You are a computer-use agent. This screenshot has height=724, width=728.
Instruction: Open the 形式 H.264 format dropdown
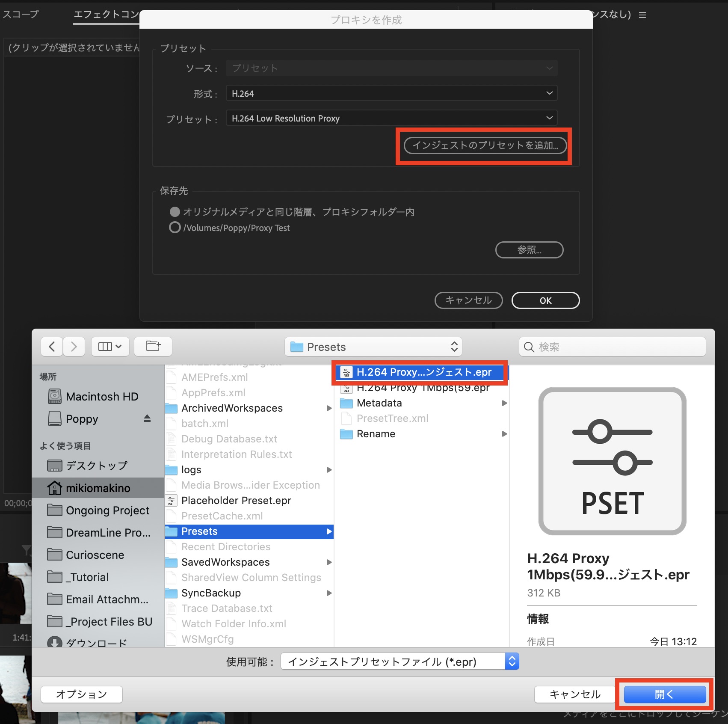tap(391, 93)
